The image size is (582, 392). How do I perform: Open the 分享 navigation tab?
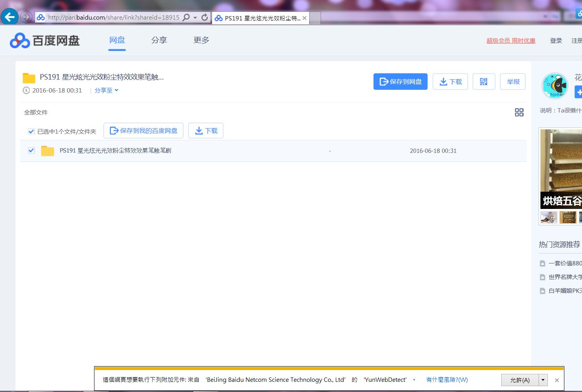(159, 40)
